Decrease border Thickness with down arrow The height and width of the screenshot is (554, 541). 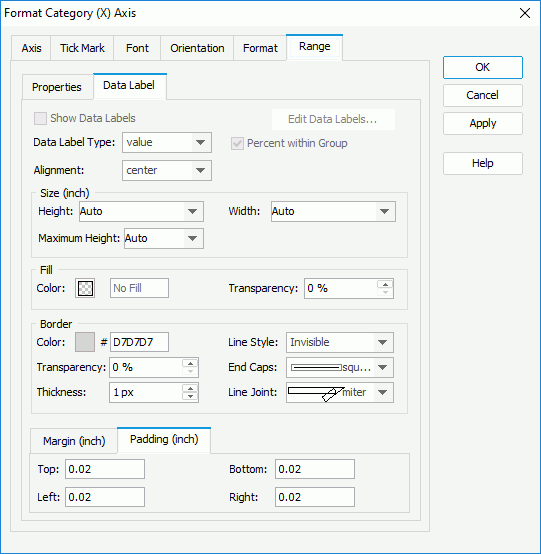[x=190, y=396]
